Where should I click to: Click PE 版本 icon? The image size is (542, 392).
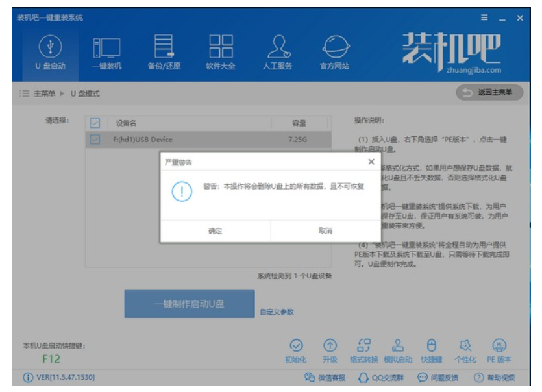coord(499,350)
